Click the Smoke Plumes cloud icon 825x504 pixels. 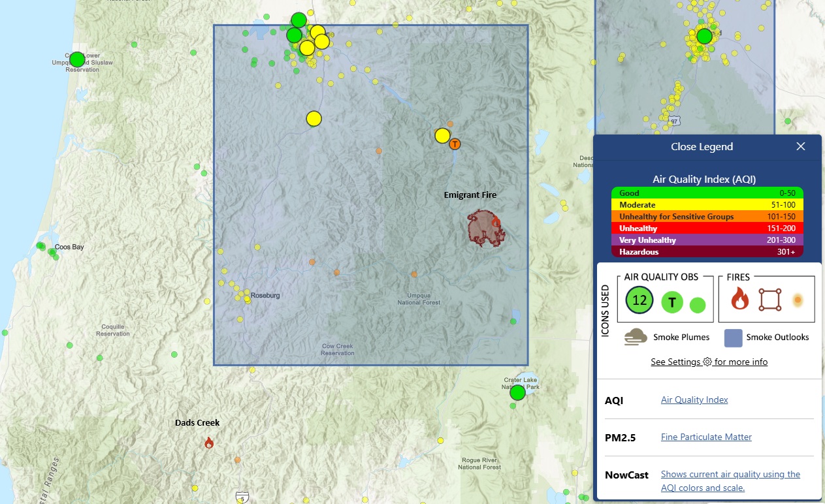tap(636, 337)
